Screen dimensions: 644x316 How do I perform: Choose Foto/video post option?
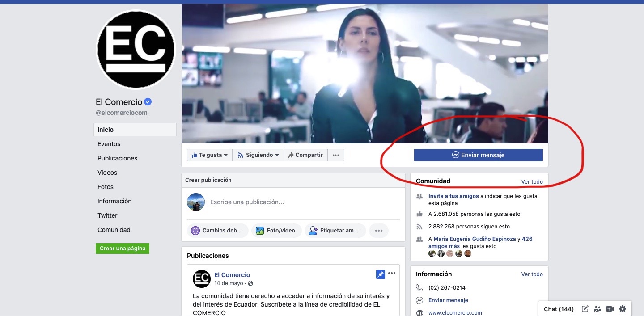coord(275,231)
